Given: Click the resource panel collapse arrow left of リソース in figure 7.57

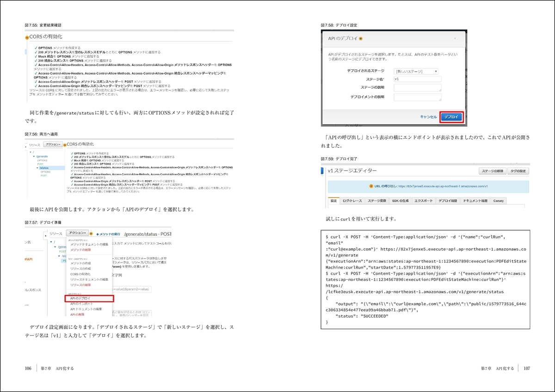Looking at the screenshot, I should (45, 236).
